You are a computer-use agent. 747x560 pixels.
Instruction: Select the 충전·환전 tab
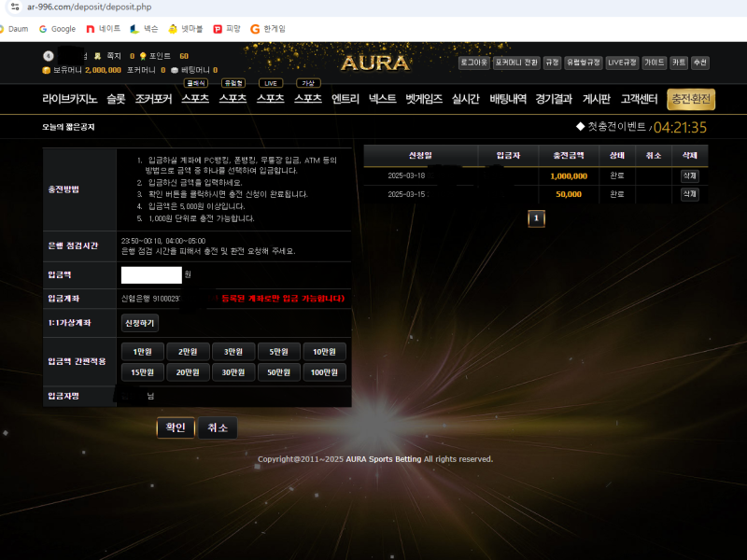click(691, 99)
